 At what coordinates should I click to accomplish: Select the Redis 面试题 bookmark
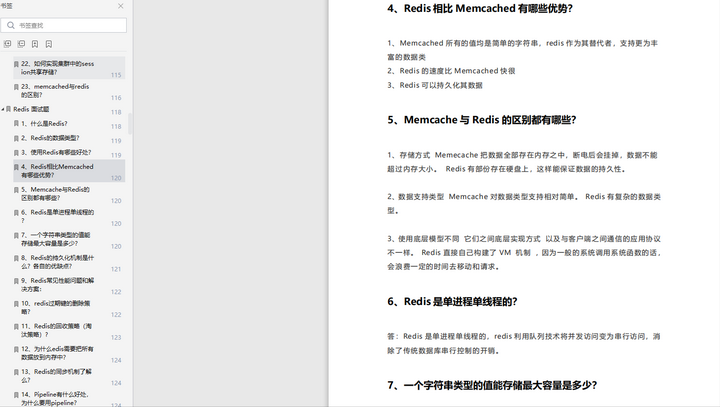(31, 109)
